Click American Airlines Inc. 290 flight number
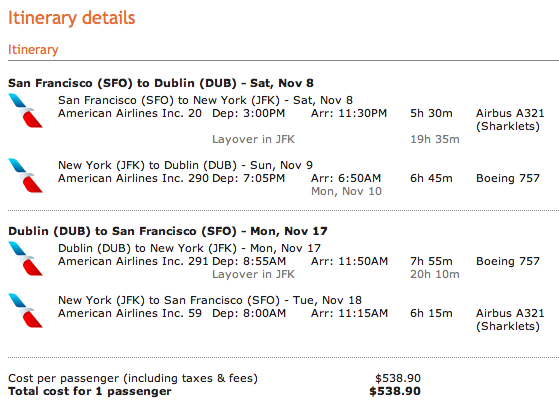This screenshot has height=416, width=559. point(133,178)
